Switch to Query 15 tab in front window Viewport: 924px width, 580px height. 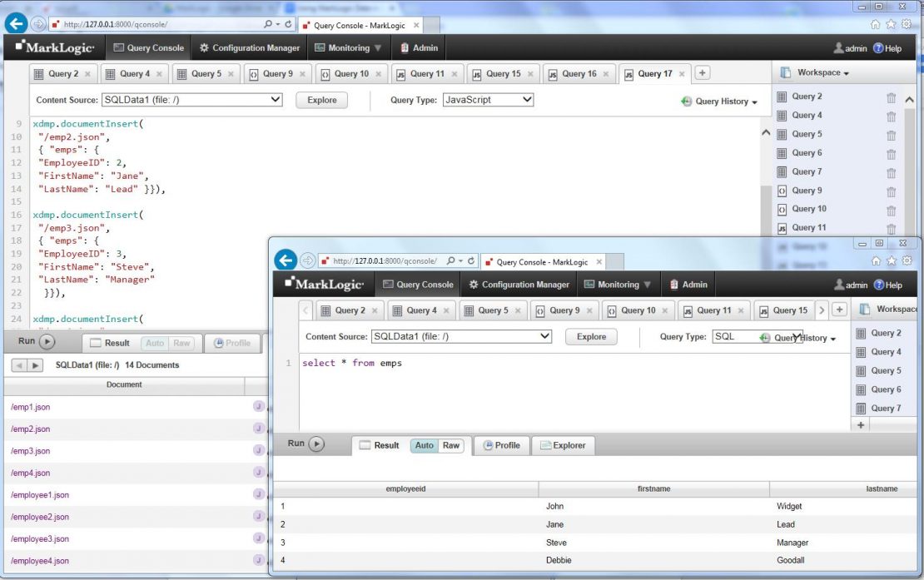(784, 310)
